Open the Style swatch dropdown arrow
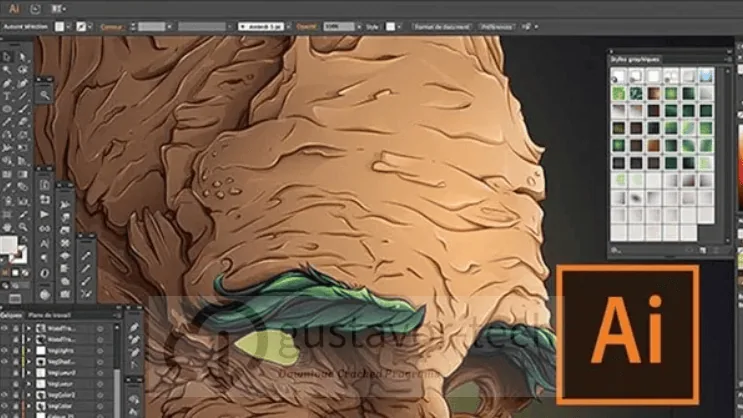The image size is (743, 418). (x=399, y=27)
